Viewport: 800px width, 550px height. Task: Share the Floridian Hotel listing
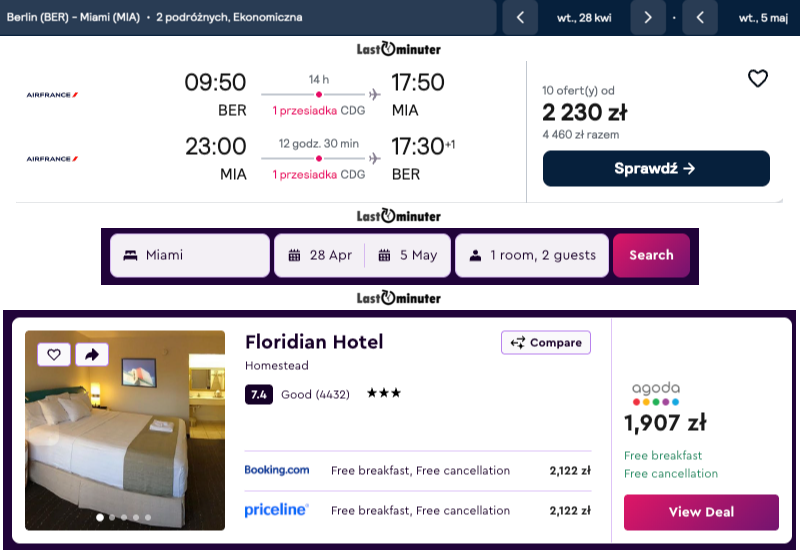tap(91, 354)
